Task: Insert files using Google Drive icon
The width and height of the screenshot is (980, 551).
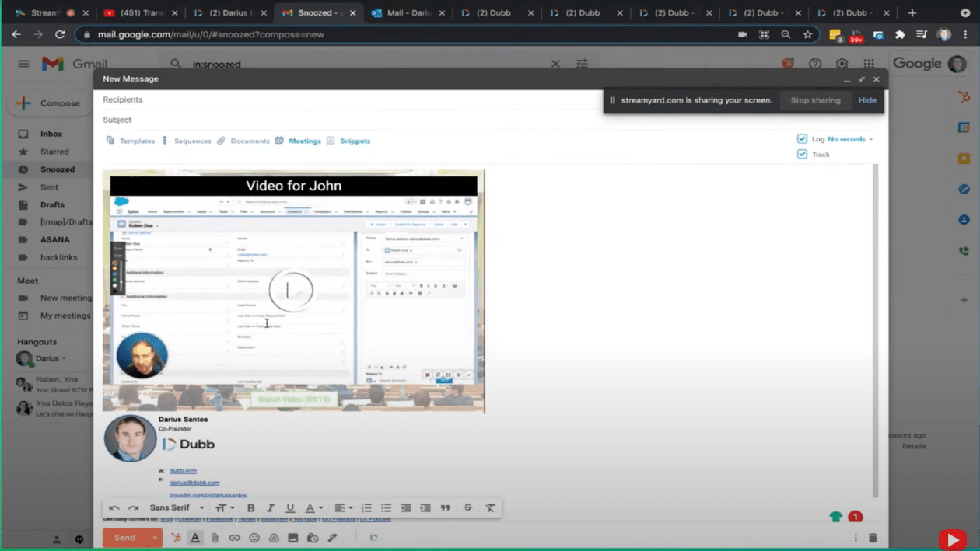Action: 274,538
